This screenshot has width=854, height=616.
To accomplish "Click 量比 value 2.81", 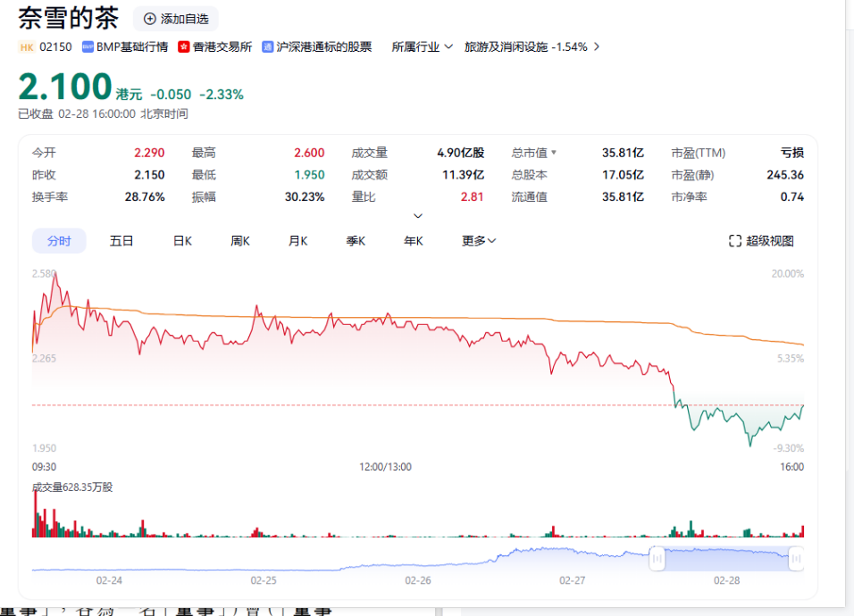I will (473, 197).
